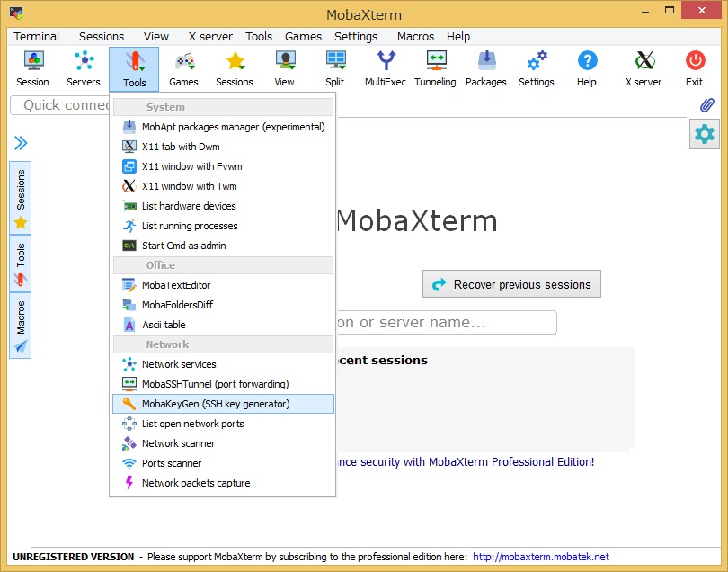
Task: Open the Help menu in menu bar
Action: (x=458, y=36)
